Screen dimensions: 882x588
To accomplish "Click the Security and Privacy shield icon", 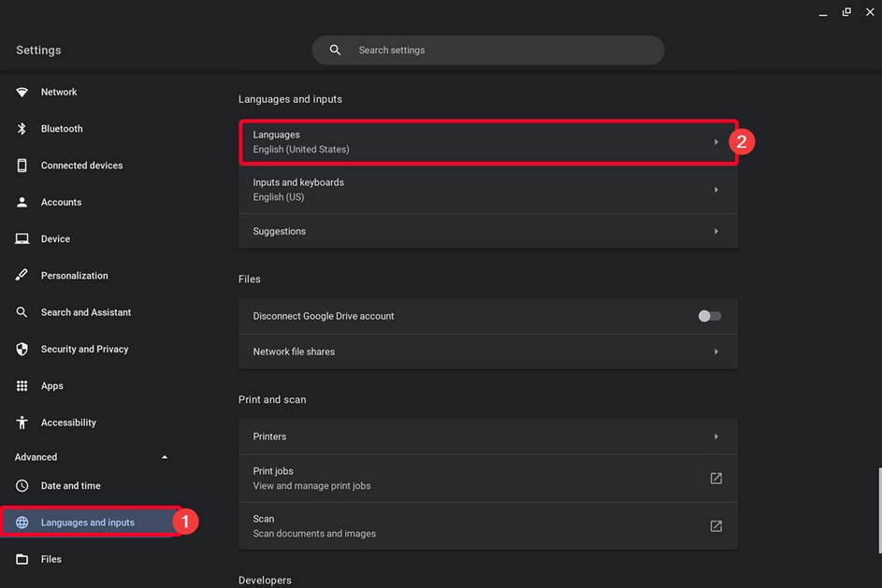I will [x=22, y=350].
